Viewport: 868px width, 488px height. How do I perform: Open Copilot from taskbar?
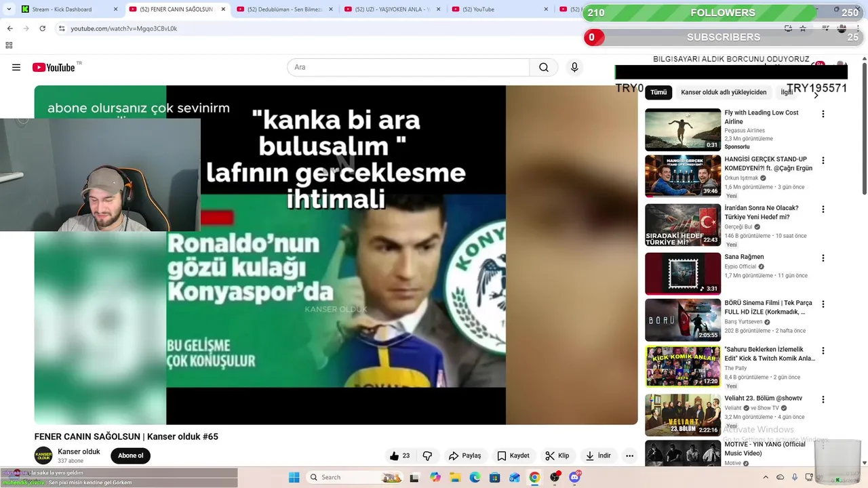tap(435, 477)
